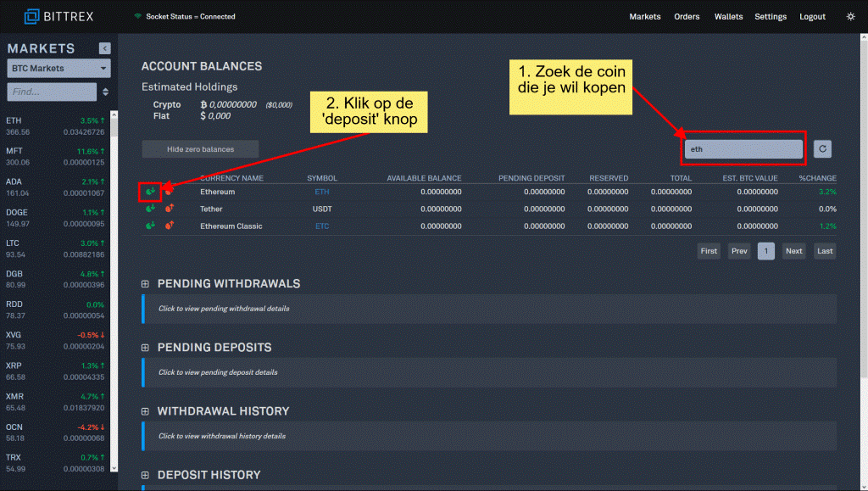Select the LTC market in the sidebar
The height and width of the screenshot is (491, 868).
[55, 248]
